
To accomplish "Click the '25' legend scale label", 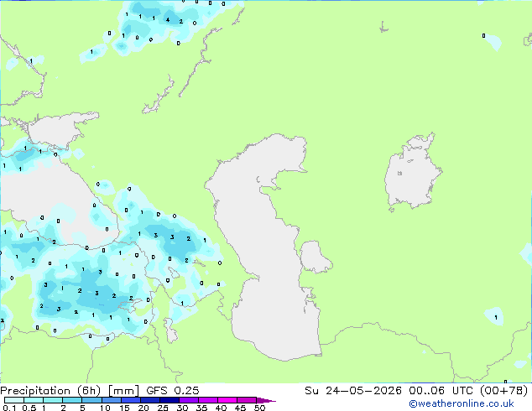I will [163, 408].
